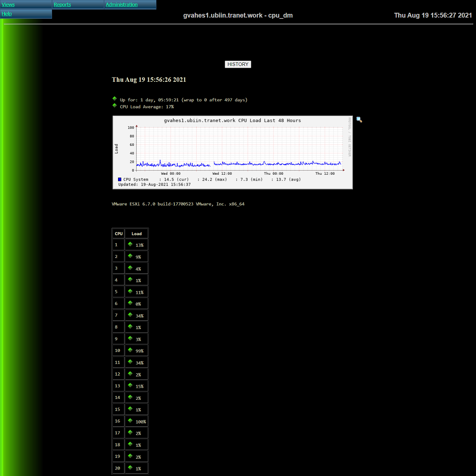Screen dimensions: 476x476
Task: Click the green status icon for CPU 5
Action: 130,291
